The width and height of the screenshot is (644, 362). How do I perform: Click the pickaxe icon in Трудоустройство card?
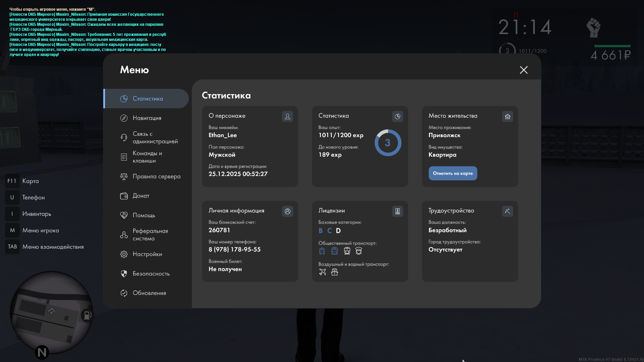pyautogui.click(x=507, y=211)
